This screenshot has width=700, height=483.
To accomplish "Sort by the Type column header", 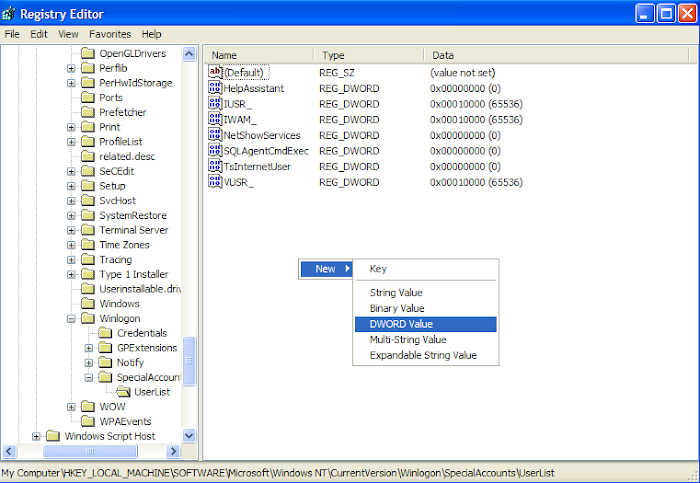I will [x=369, y=55].
